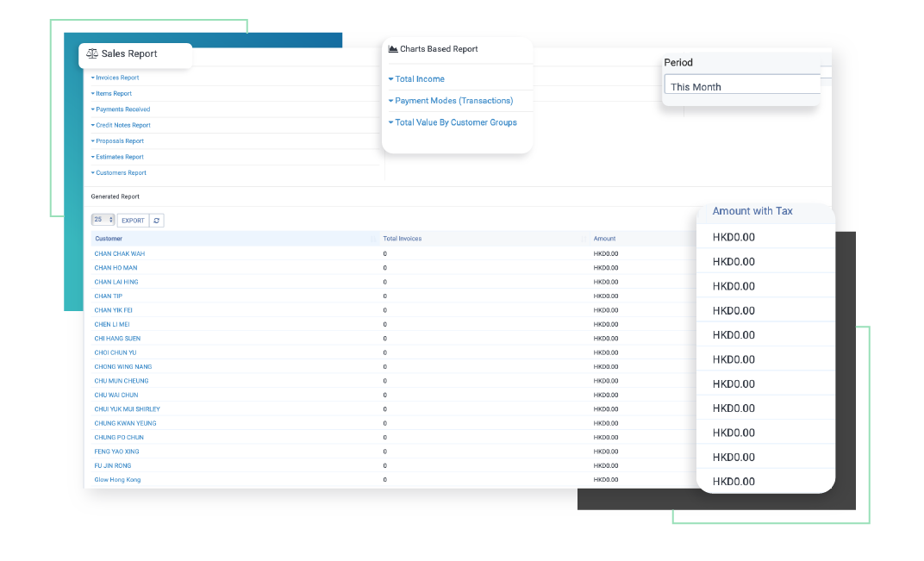
Task: Click sort icon in Customer column header
Action: coord(372,239)
